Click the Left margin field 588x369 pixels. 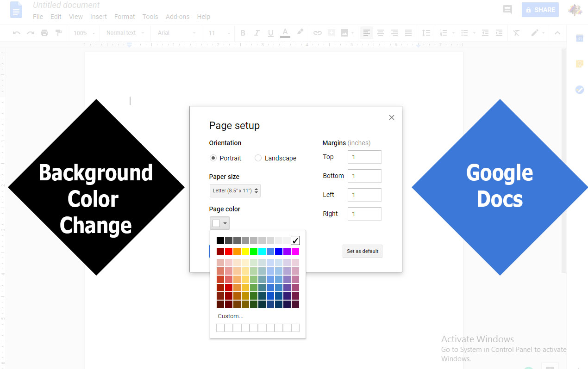pos(364,195)
